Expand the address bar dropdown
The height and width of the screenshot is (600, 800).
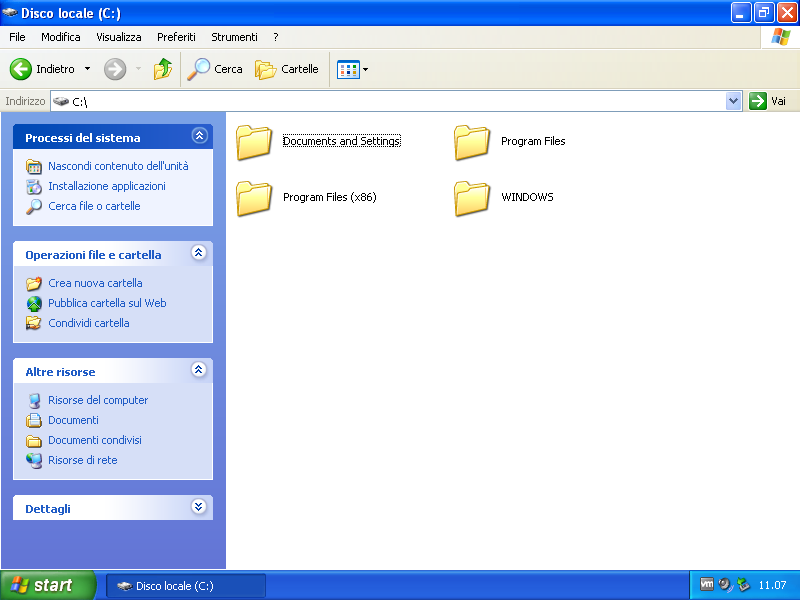(x=733, y=101)
